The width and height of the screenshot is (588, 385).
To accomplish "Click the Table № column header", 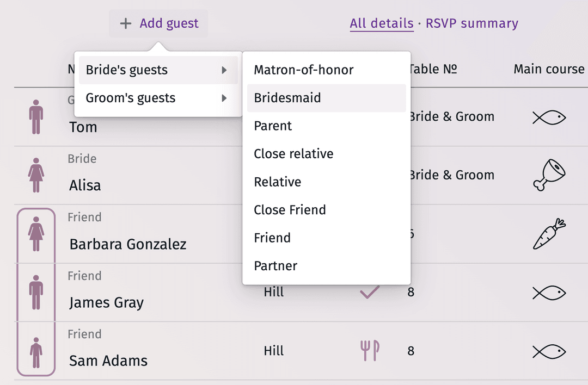I will pos(433,70).
